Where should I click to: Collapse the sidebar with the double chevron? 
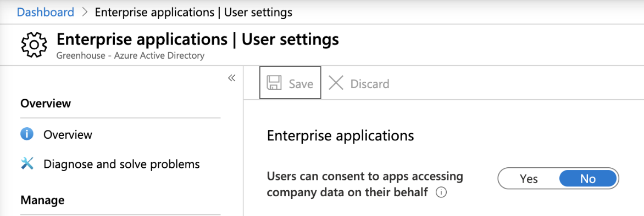(232, 78)
